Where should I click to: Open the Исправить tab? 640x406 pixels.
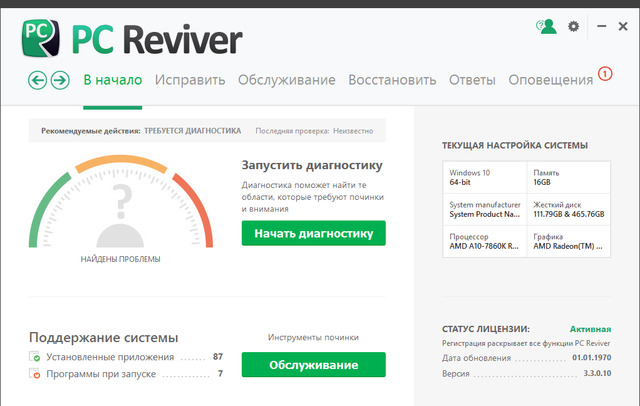tap(189, 80)
